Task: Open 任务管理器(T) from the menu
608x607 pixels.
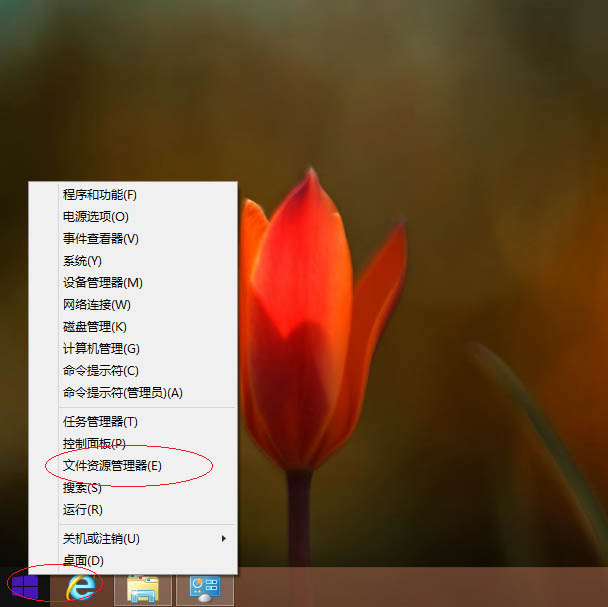Action: coord(100,421)
